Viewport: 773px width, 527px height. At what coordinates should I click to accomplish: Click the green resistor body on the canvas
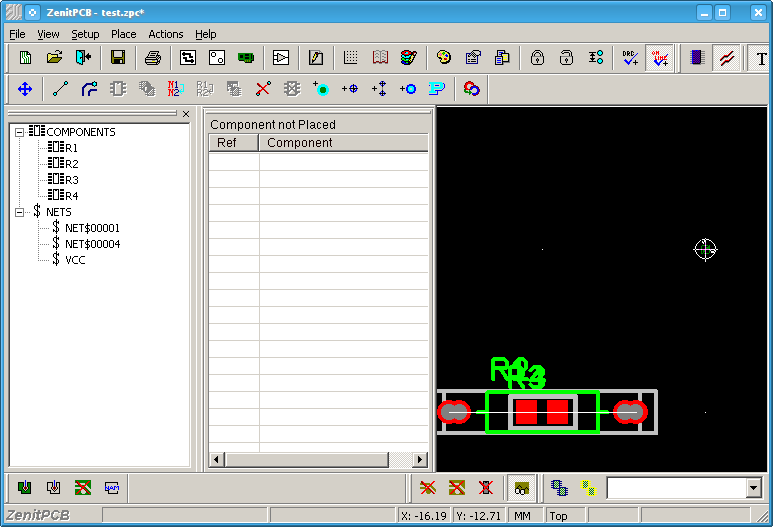pyautogui.click(x=542, y=412)
